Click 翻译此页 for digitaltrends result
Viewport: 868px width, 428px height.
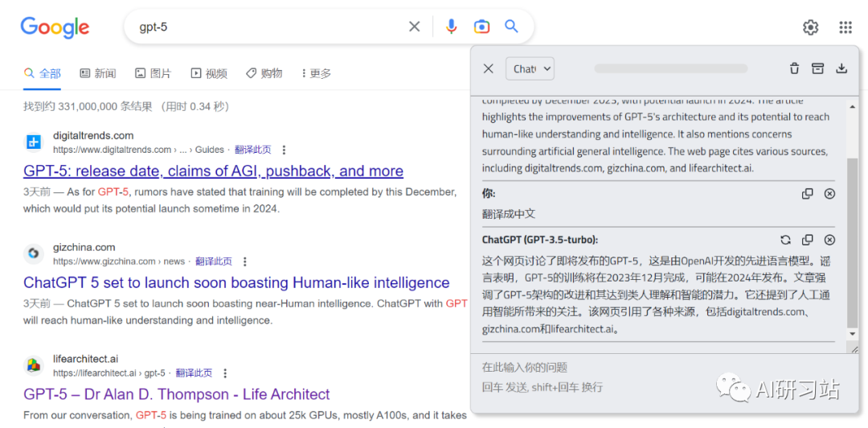(x=253, y=150)
